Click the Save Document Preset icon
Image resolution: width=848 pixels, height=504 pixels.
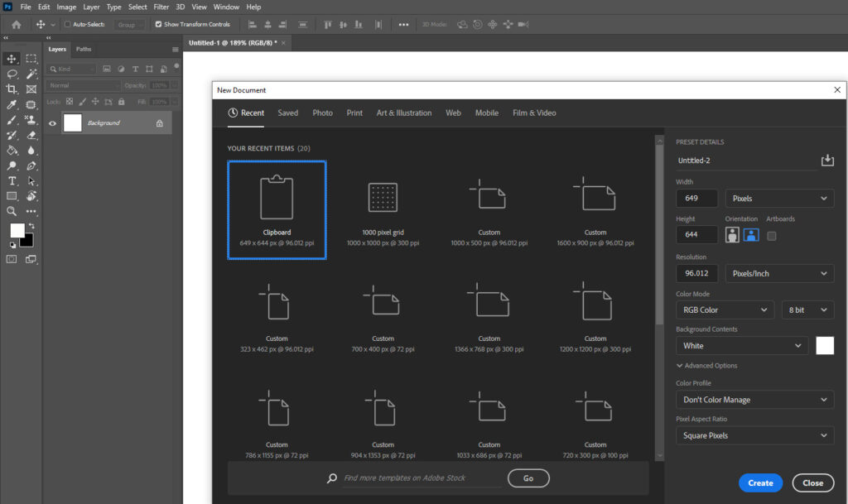[x=827, y=161]
